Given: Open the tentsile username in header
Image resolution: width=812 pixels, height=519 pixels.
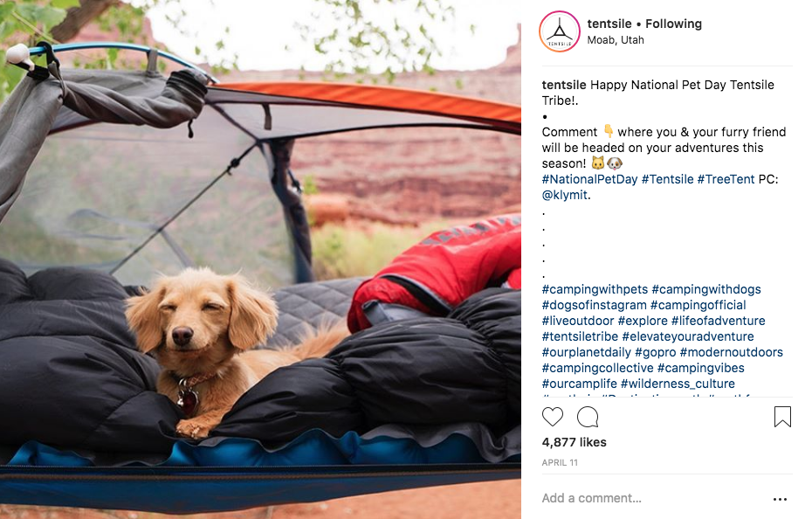Looking at the screenshot, I should pyautogui.click(x=609, y=24).
